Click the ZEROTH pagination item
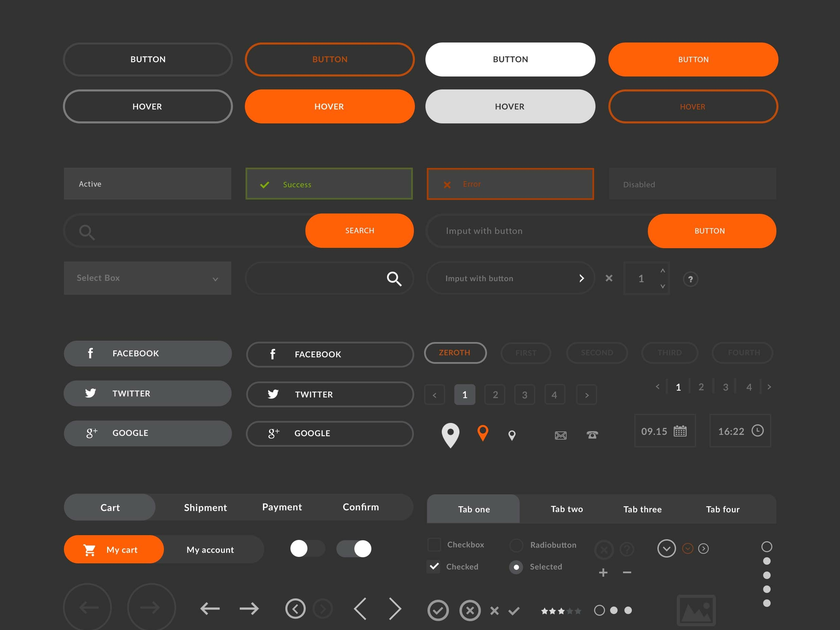This screenshot has height=630, width=840. [x=455, y=352]
